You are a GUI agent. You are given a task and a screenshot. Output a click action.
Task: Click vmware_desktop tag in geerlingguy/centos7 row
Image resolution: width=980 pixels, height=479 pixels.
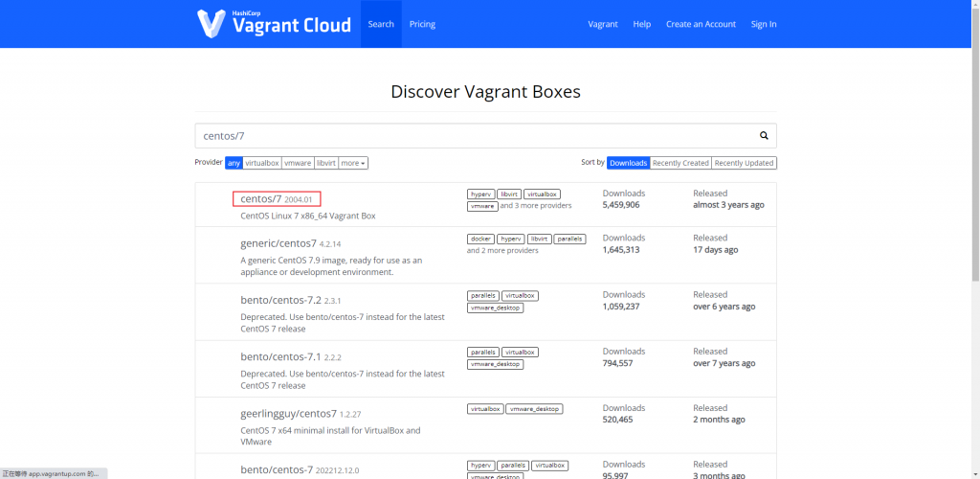coord(534,409)
